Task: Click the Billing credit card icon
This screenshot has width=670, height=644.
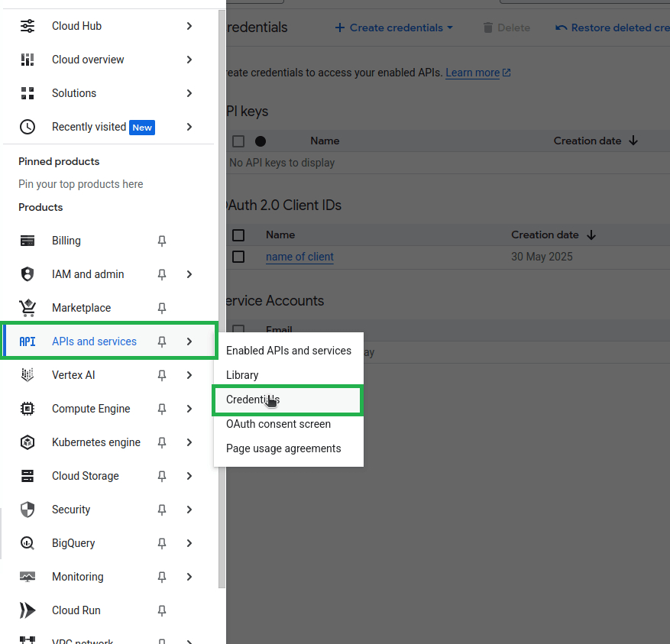Action: click(x=28, y=241)
